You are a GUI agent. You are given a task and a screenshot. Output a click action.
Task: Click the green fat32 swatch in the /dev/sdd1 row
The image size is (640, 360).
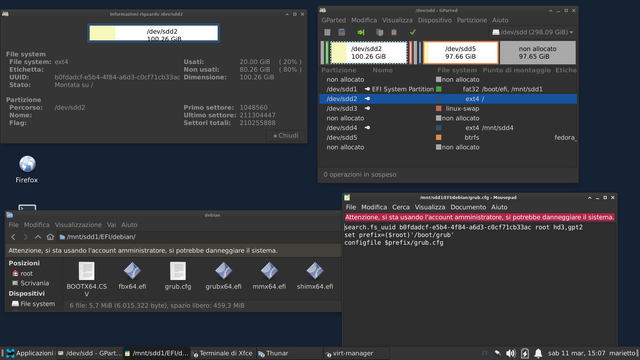coord(439,89)
